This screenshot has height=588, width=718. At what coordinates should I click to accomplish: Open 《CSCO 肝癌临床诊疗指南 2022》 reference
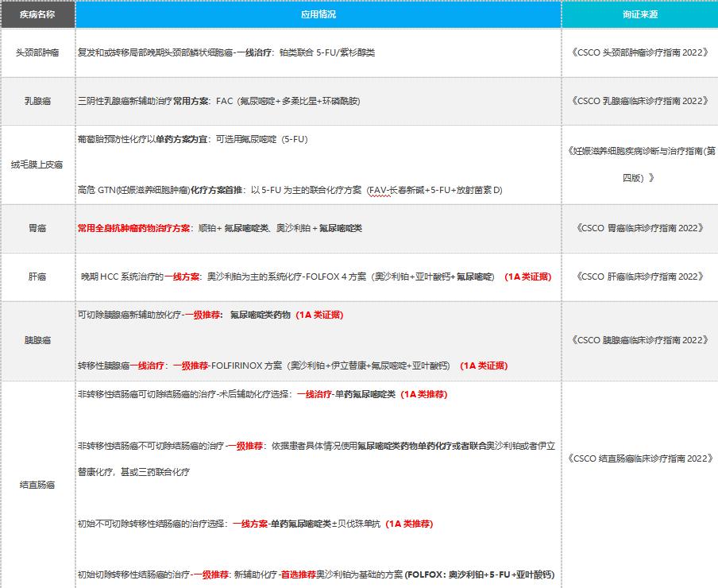[640, 277]
